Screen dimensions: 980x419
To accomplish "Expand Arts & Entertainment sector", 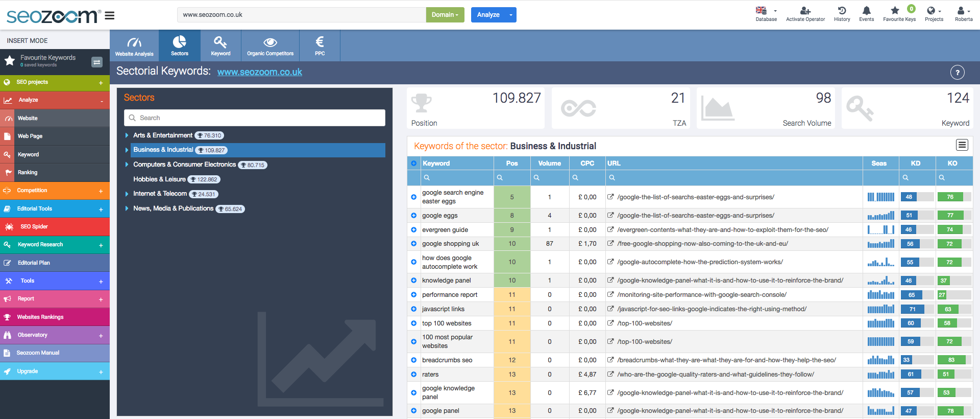I will click(127, 135).
